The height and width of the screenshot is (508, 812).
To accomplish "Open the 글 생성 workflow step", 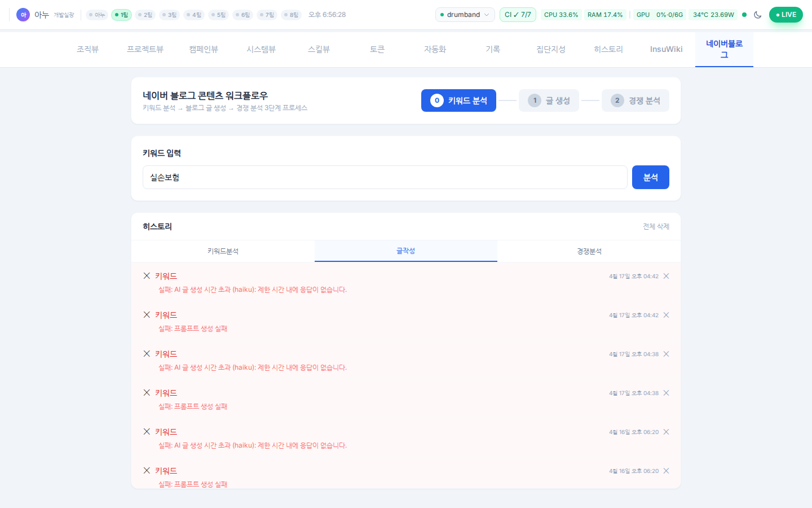I will (x=549, y=100).
